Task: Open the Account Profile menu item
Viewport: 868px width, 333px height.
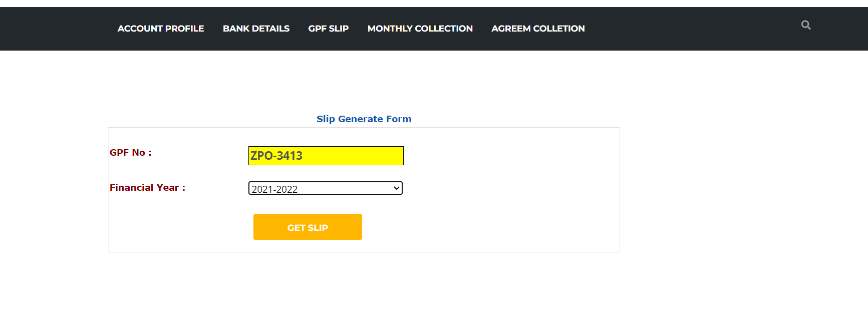Action: [x=160, y=29]
